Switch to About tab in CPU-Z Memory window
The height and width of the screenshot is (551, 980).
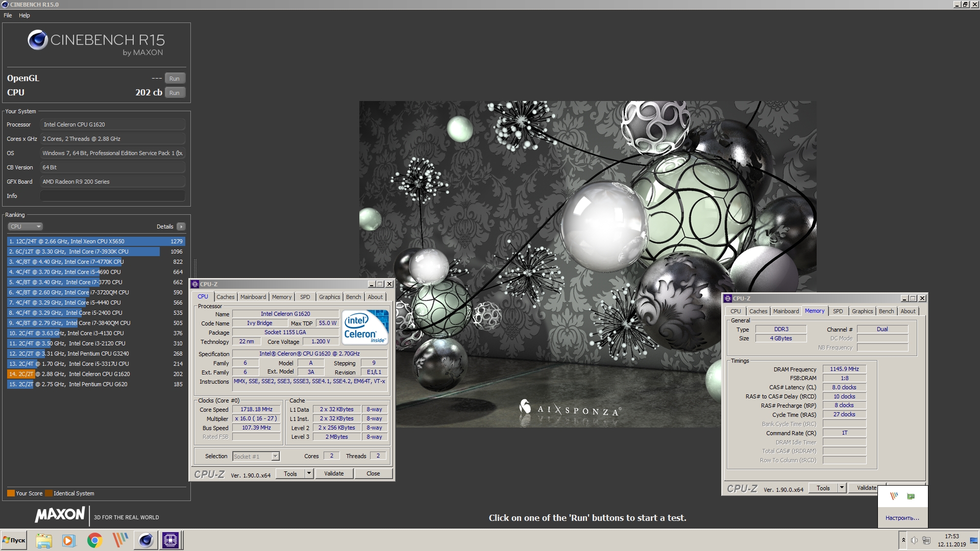908,311
